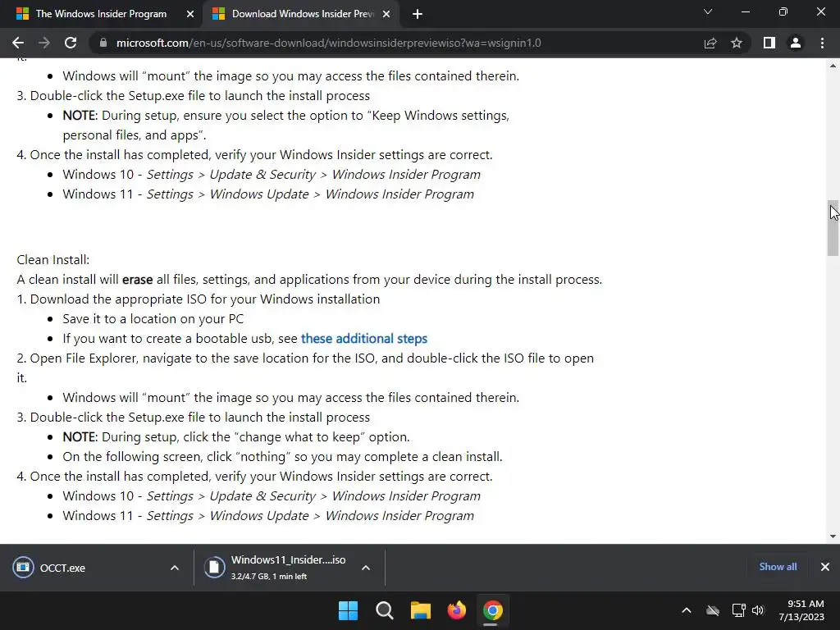Open Chrome three-dot menu
840x630 pixels.
(x=822, y=43)
